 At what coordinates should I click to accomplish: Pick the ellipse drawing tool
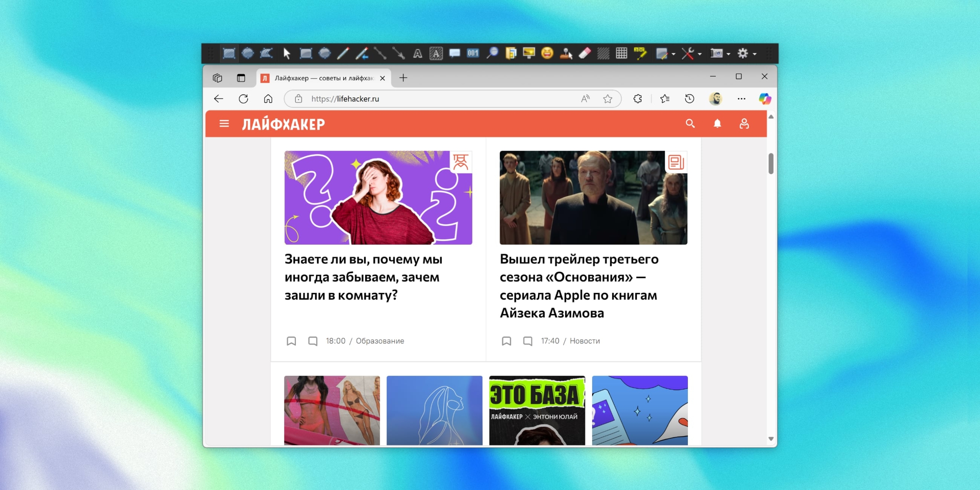324,53
